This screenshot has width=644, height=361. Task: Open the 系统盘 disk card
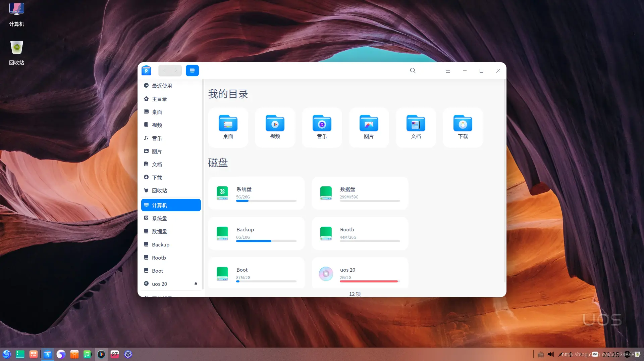point(256,193)
